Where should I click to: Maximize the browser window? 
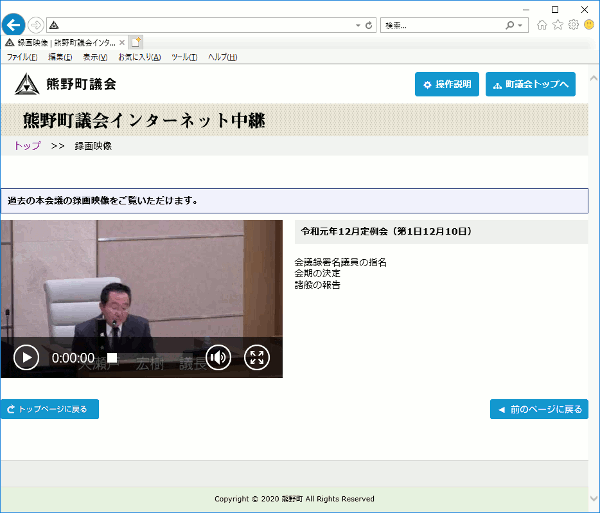(555, 10)
